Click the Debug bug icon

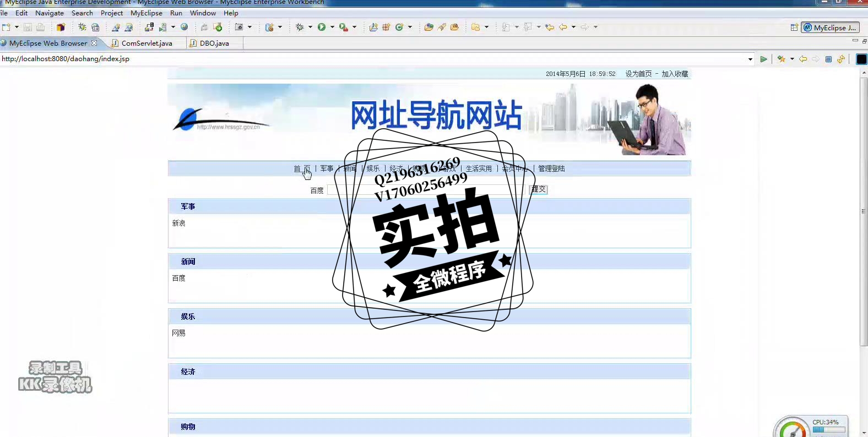300,27
